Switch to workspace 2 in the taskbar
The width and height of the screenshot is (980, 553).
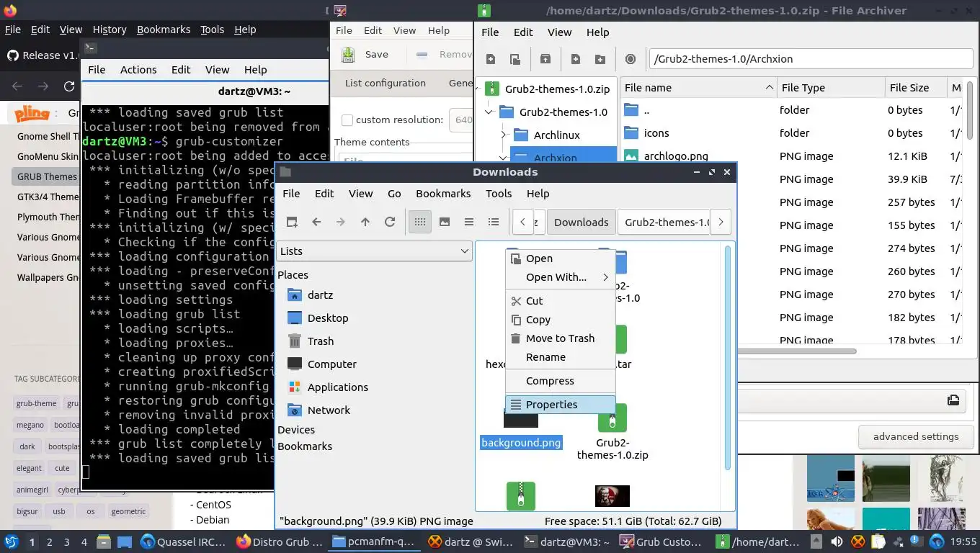(x=50, y=542)
